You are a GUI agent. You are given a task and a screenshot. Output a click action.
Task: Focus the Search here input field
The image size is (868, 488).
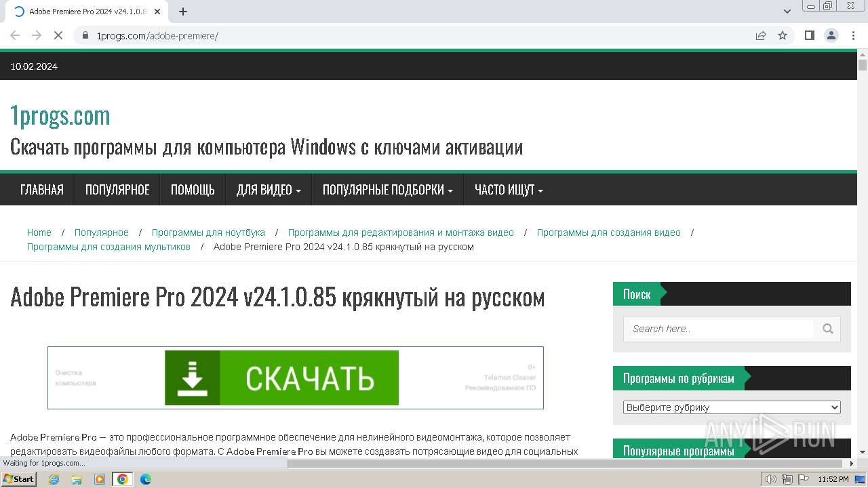coord(720,329)
